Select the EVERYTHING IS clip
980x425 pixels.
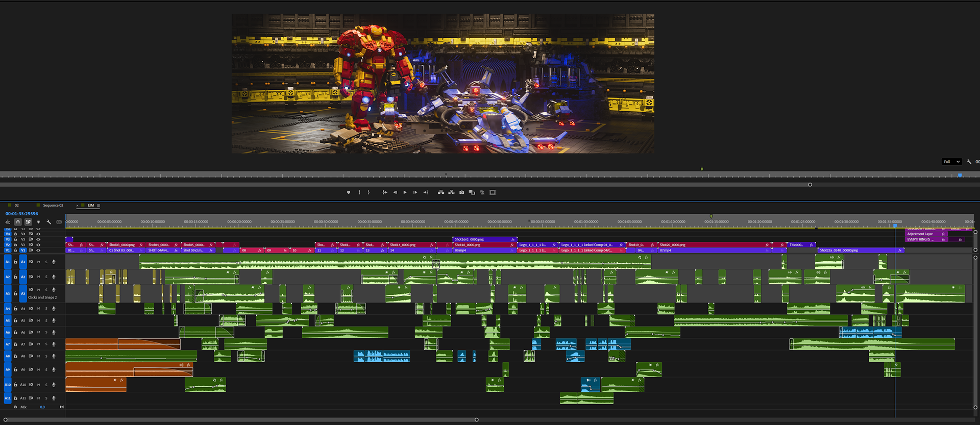926,239
